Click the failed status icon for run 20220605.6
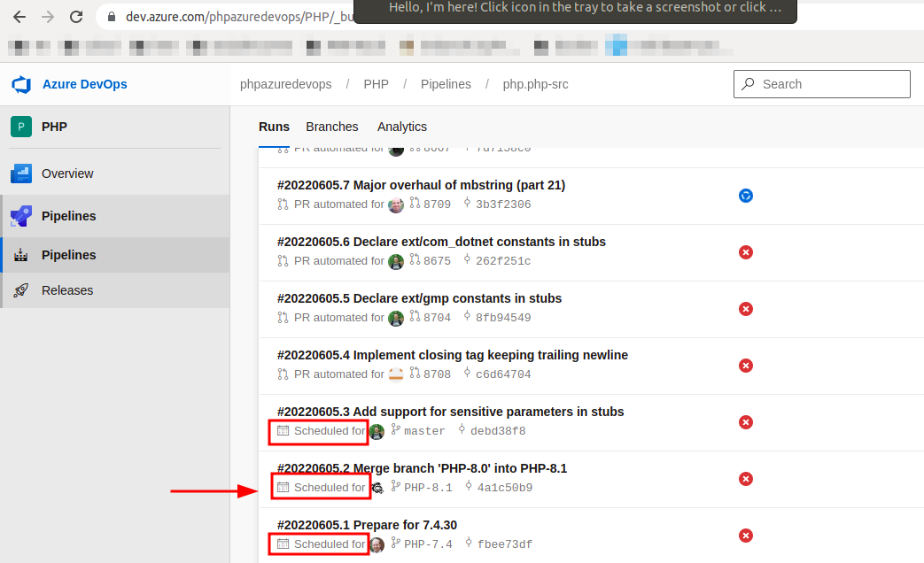The height and width of the screenshot is (563, 924). tap(745, 252)
